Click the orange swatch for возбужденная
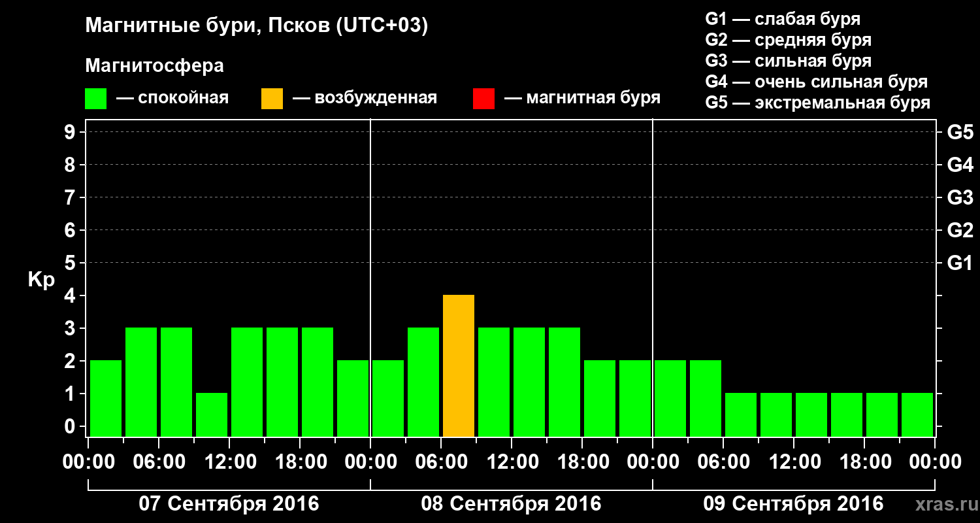The width and height of the screenshot is (980, 523). [272, 98]
